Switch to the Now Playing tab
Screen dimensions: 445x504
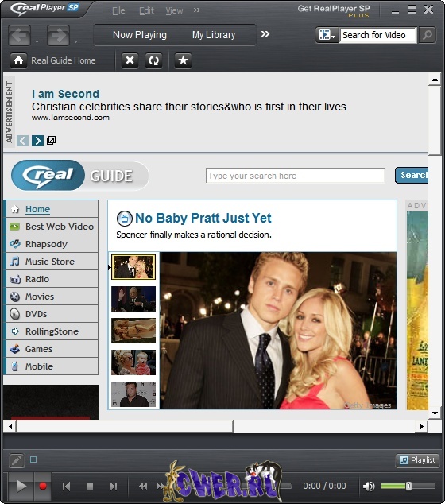pyautogui.click(x=140, y=35)
